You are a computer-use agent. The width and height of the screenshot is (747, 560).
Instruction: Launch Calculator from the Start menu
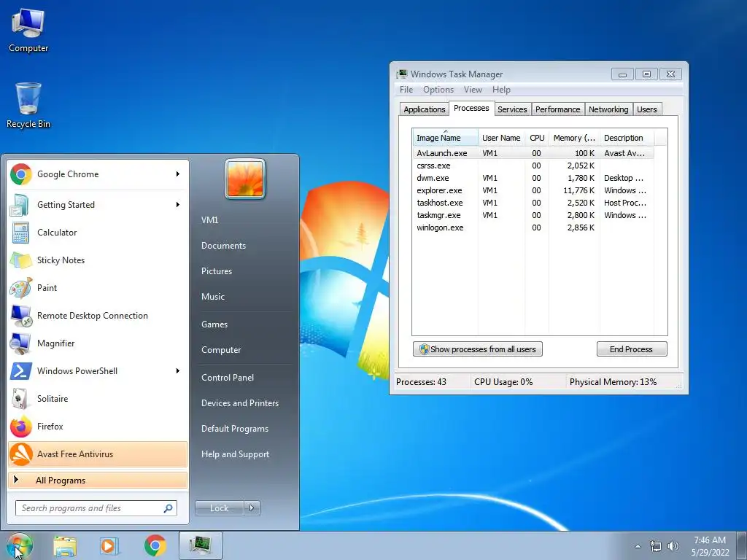[98, 233]
